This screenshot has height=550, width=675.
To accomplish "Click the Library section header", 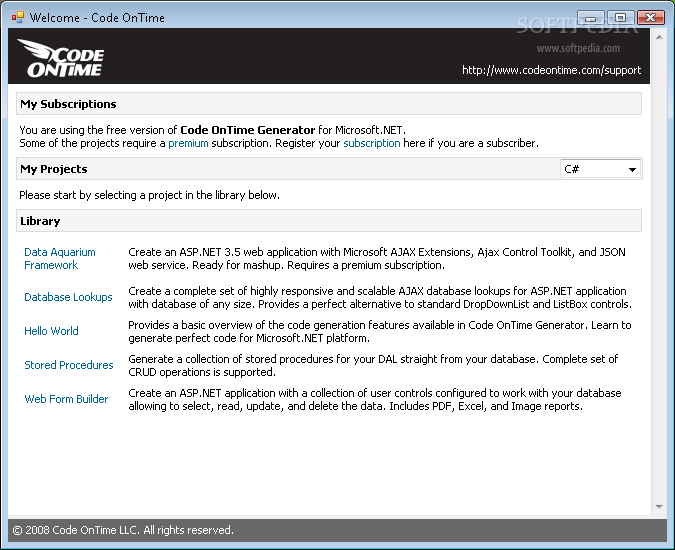I will (x=329, y=221).
